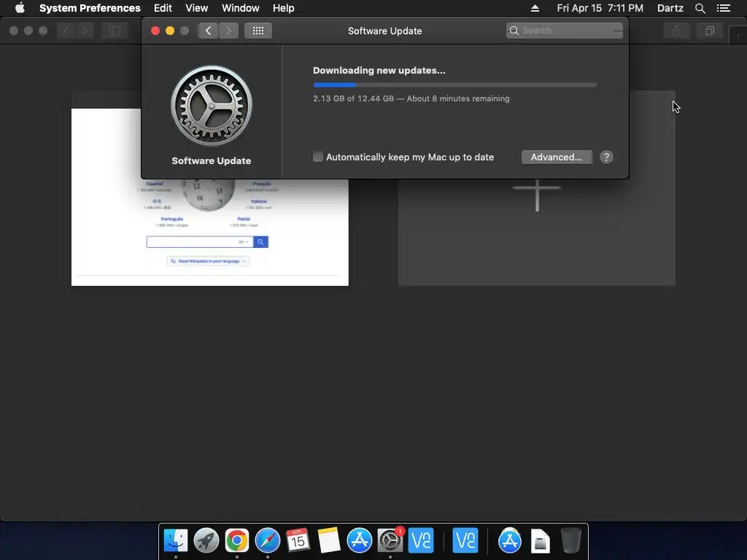Go back in System Preferences
Viewport: 747px width, 560px height.
click(208, 31)
